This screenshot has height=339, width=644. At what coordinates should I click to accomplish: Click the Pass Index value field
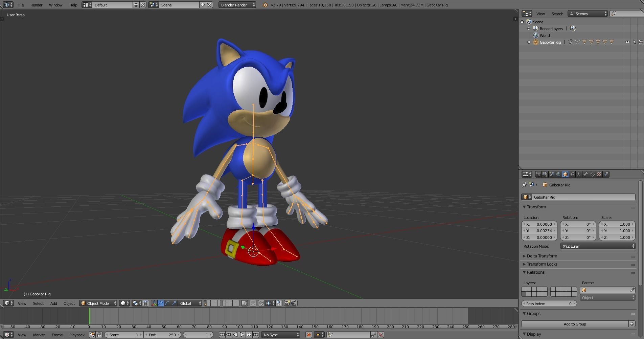549,303
